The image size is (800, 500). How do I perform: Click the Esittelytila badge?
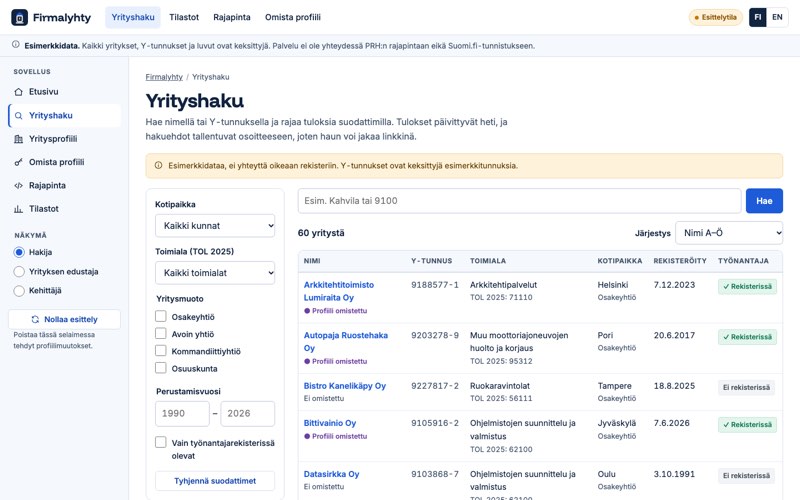pos(716,17)
